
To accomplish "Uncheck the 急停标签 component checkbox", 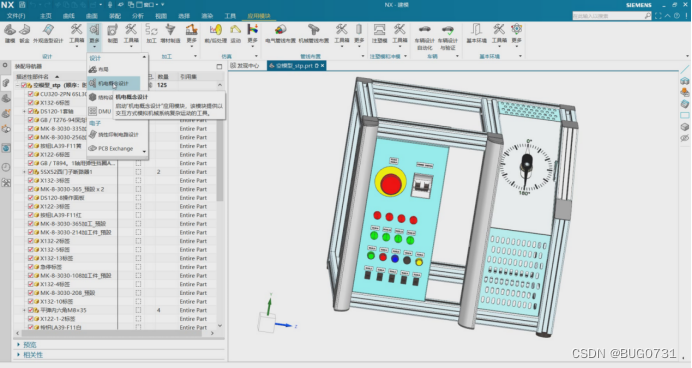I will click(x=30, y=267).
